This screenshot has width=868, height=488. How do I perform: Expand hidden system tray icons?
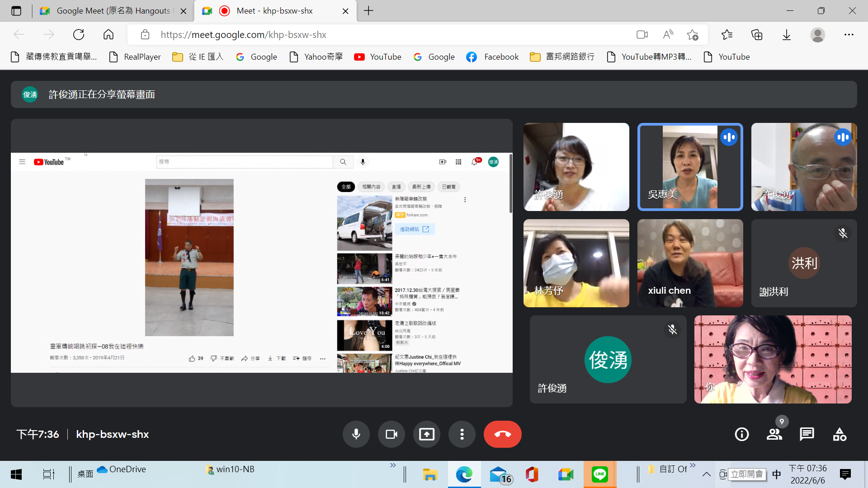[706, 474]
